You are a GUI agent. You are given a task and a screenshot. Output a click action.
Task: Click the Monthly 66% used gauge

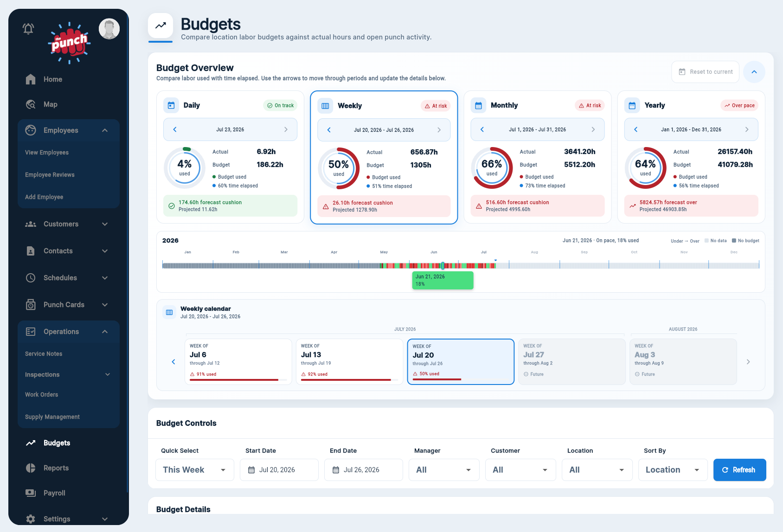[x=492, y=168]
